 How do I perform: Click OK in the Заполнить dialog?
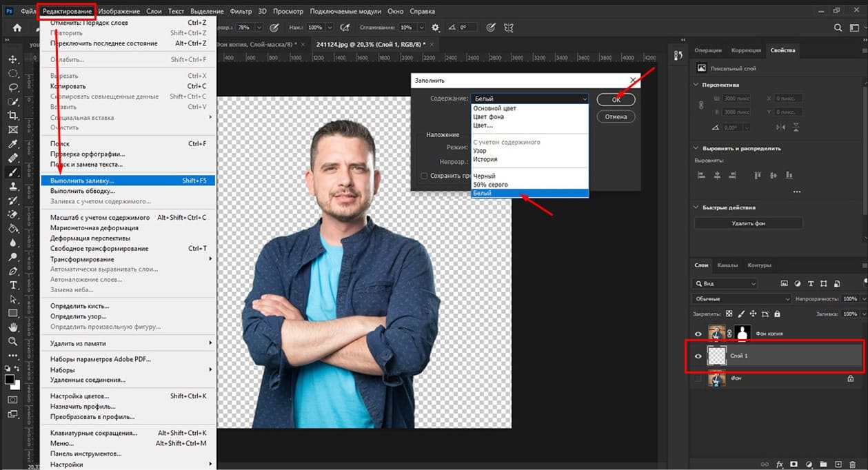click(616, 100)
